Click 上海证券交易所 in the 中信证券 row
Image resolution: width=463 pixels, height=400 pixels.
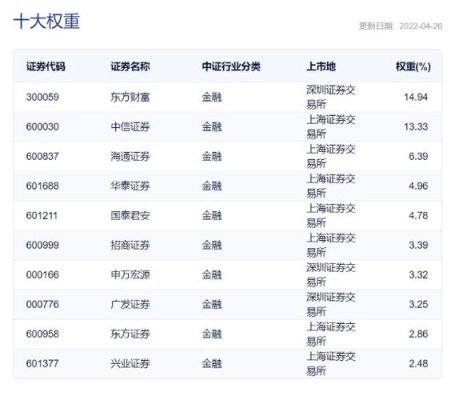click(x=331, y=127)
